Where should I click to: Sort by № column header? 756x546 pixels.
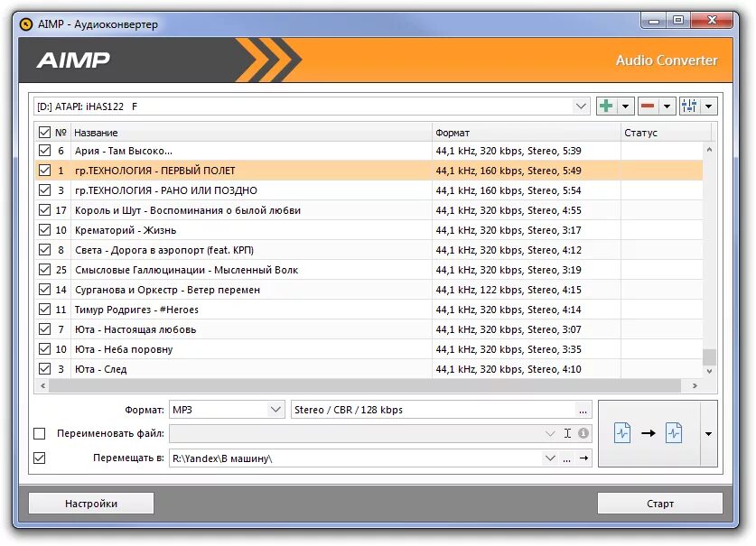coord(61,132)
